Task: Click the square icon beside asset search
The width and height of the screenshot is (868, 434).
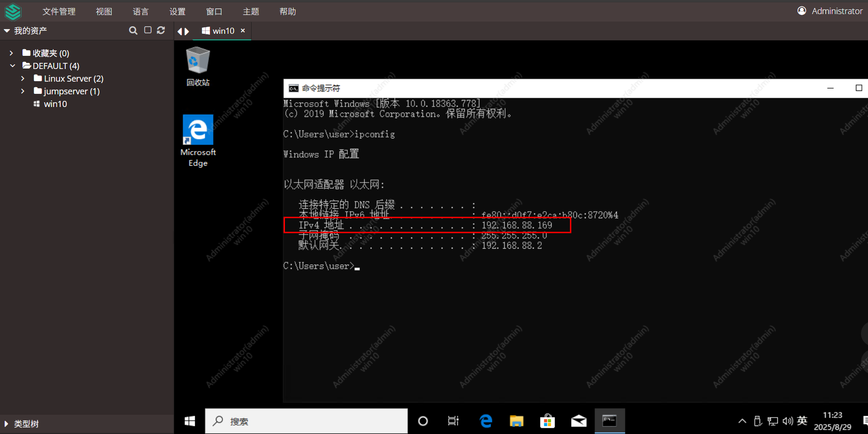Action: click(x=148, y=30)
